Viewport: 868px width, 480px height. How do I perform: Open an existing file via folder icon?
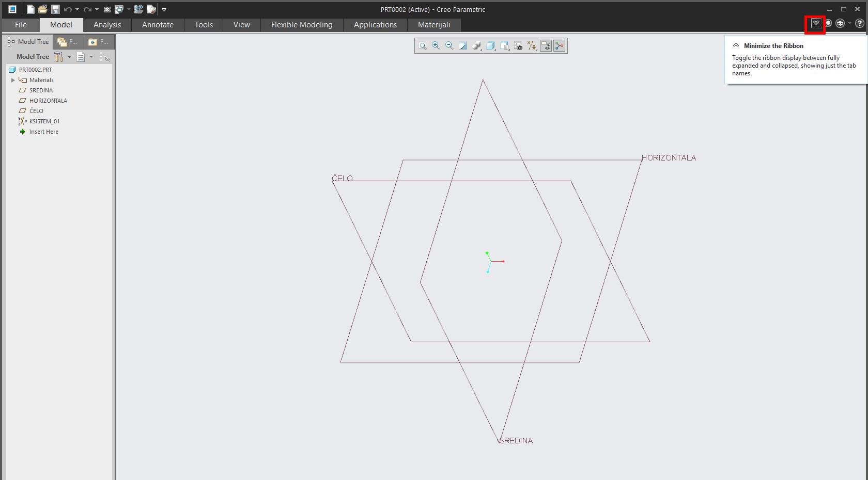pos(43,9)
